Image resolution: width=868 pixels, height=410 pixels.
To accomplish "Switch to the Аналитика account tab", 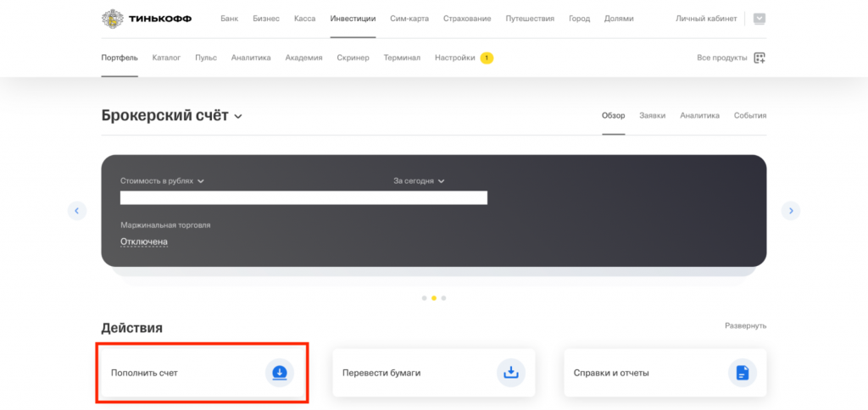I will point(699,115).
